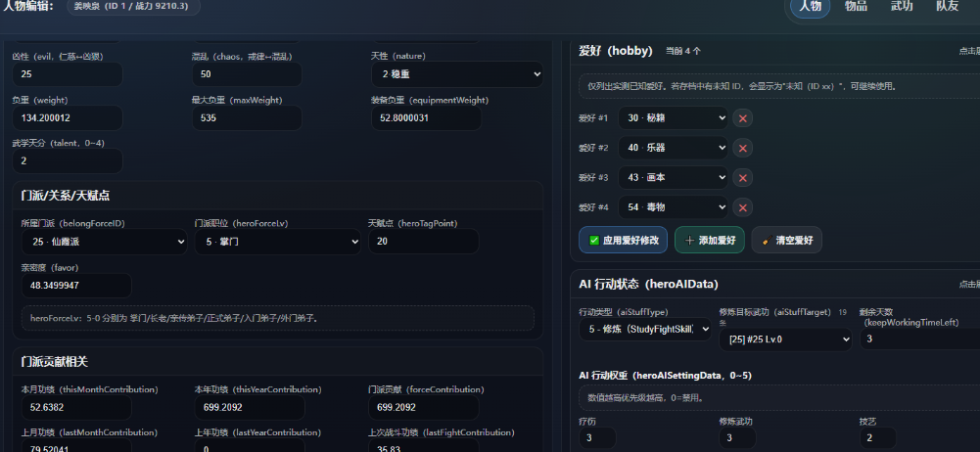
Task: Click the 负重 (weight) input field
Action: point(68,118)
